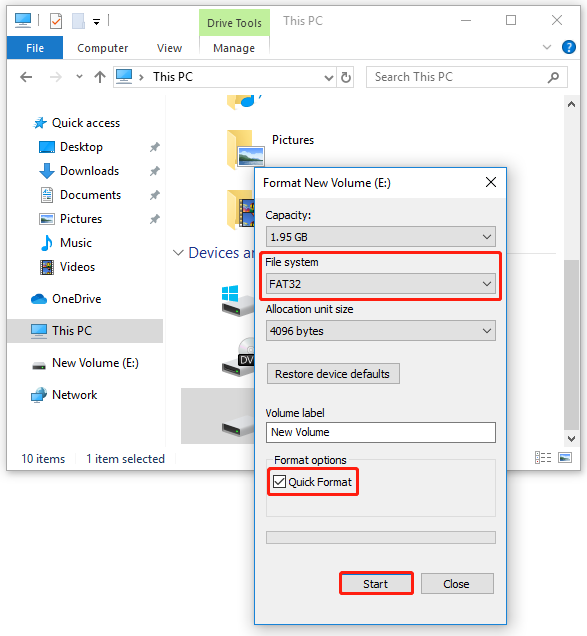Unpin Downloads using its pin icon
This screenshot has height=636, width=587.
tap(155, 171)
